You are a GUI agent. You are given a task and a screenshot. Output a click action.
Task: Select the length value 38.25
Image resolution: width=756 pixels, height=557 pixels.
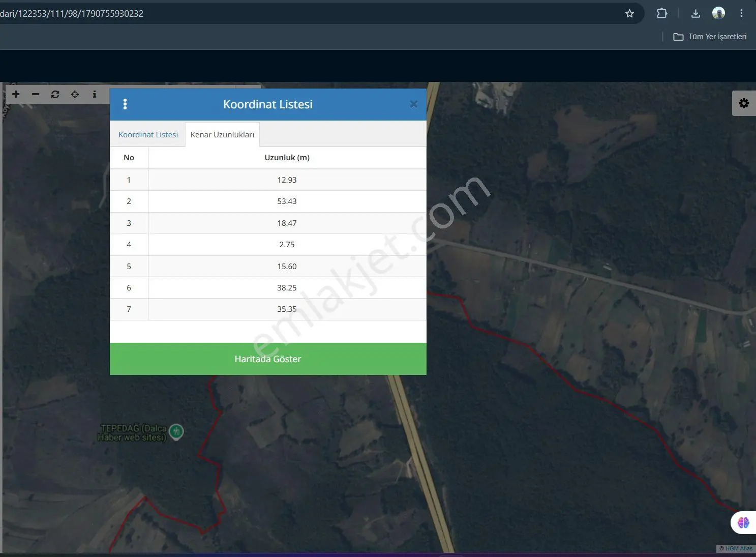[287, 288]
